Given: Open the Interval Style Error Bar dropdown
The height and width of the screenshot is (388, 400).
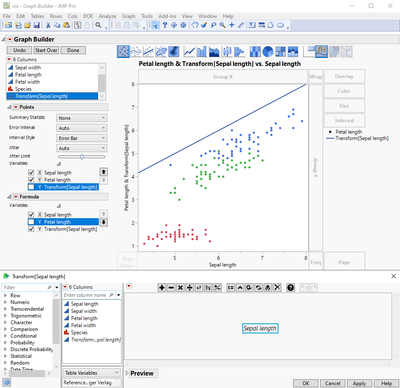Looking at the screenshot, I should tap(81, 138).
